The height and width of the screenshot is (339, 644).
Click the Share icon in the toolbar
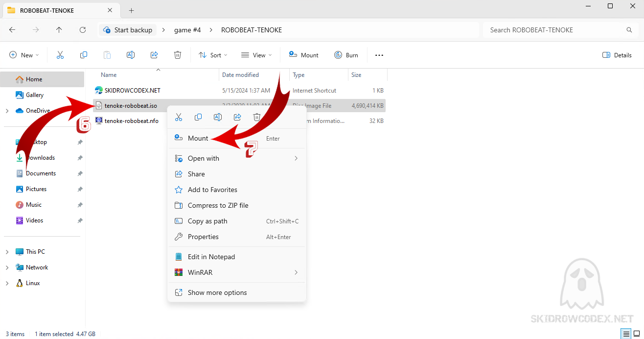(154, 55)
